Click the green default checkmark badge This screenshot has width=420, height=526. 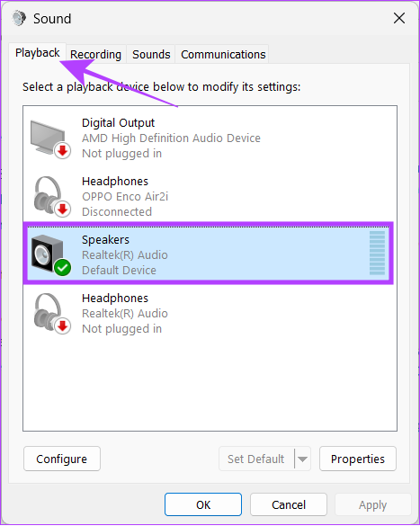tap(63, 267)
